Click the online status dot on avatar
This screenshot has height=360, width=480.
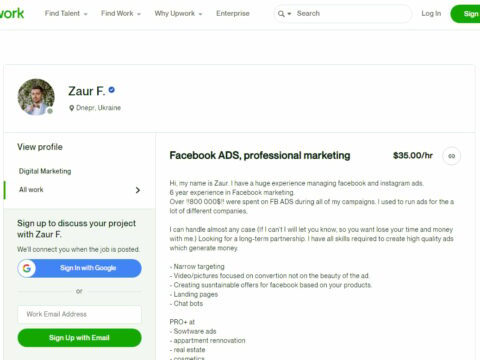tap(50, 111)
